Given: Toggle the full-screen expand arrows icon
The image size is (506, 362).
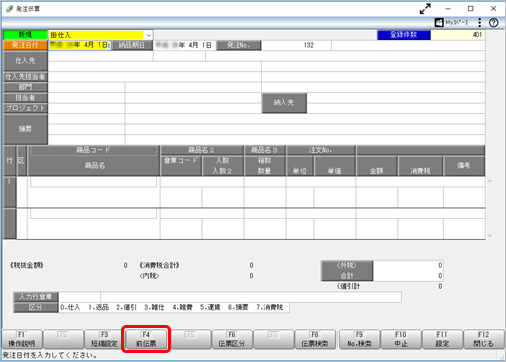Looking at the screenshot, I should (425, 9).
